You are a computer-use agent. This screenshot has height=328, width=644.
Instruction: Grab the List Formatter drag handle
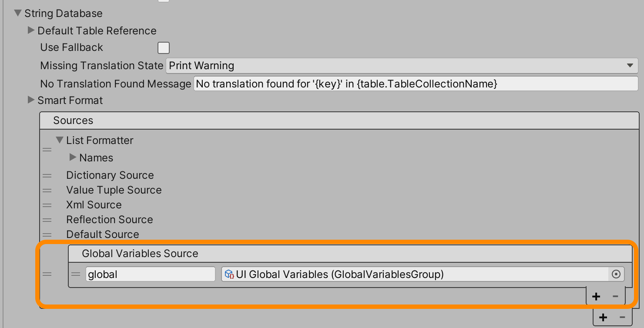[47, 149]
